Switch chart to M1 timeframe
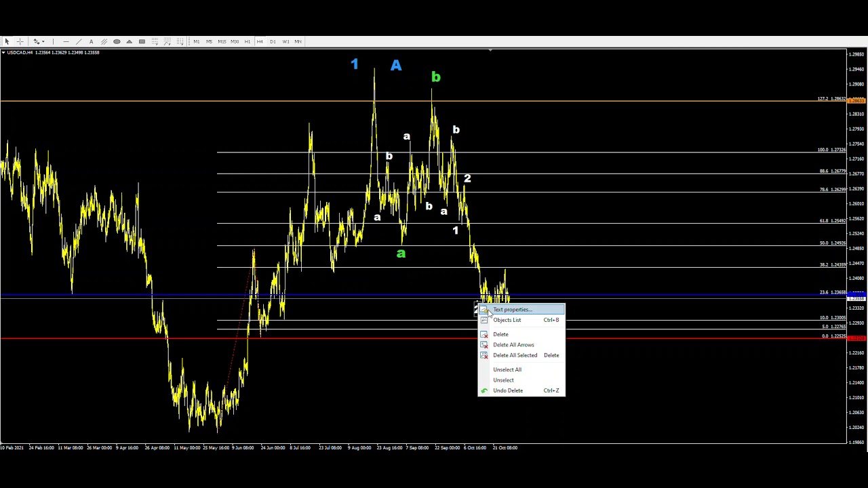 pos(197,41)
